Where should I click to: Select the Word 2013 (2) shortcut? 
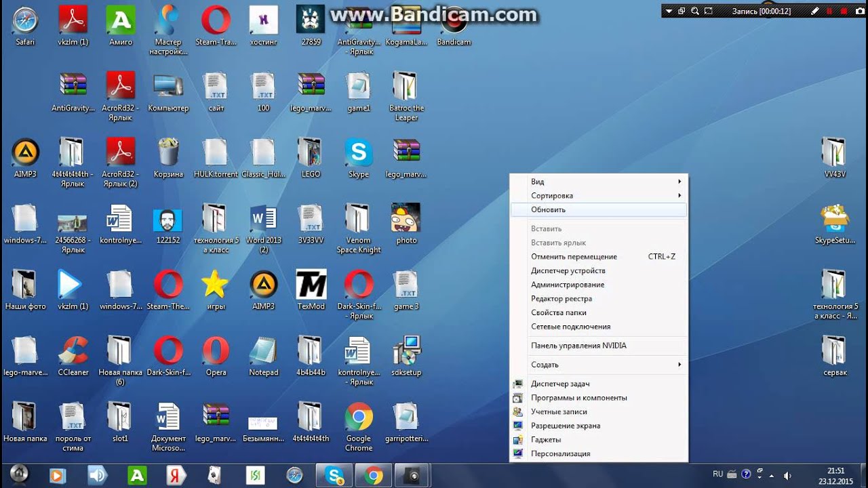click(x=263, y=229)
